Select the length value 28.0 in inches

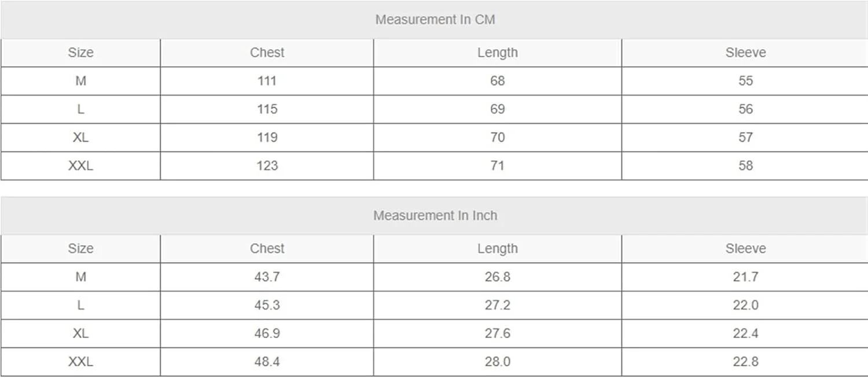[x=497, y=362]
